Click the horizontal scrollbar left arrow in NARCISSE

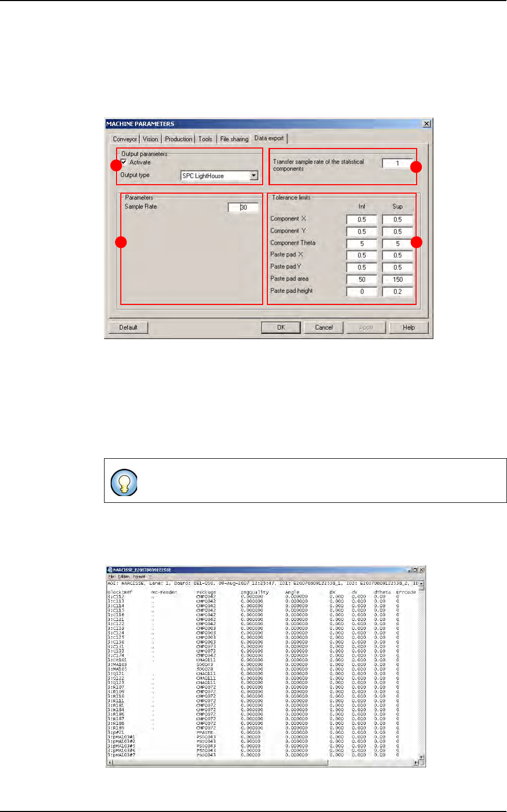(x=110, y=763)
